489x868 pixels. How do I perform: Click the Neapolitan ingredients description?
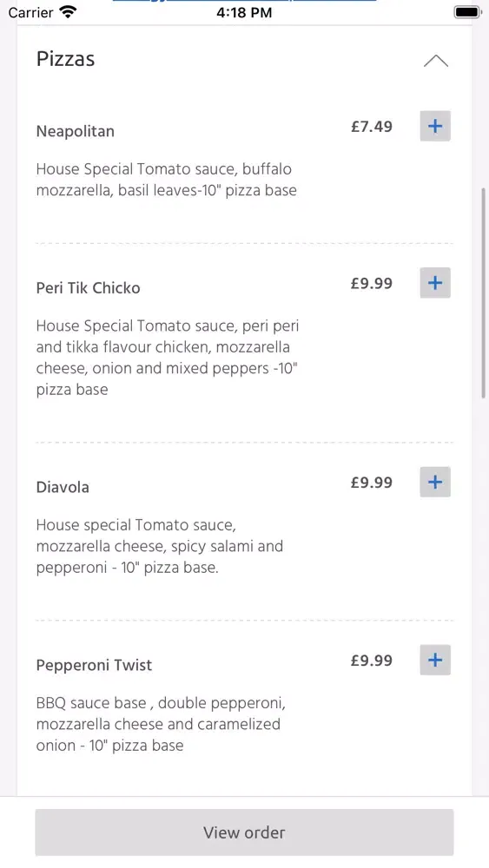point(166,180)
